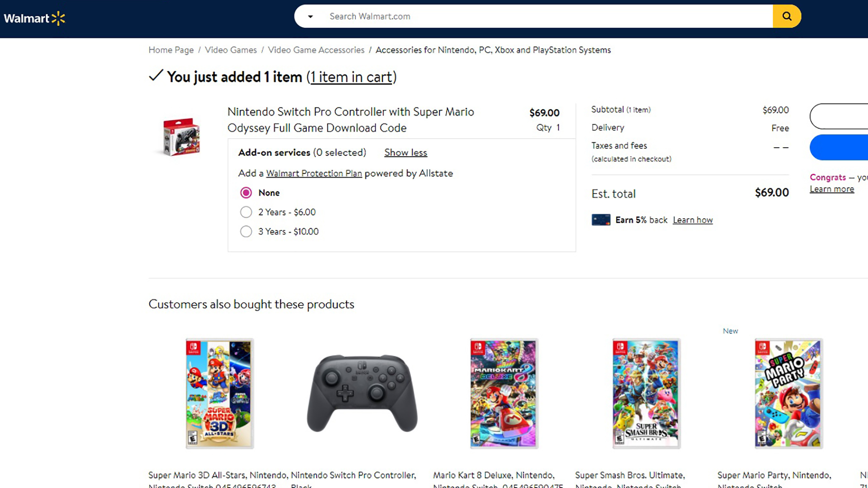Click the Walmart rewards card icon
Screen dimensions: 868x488
coord(601,220)
